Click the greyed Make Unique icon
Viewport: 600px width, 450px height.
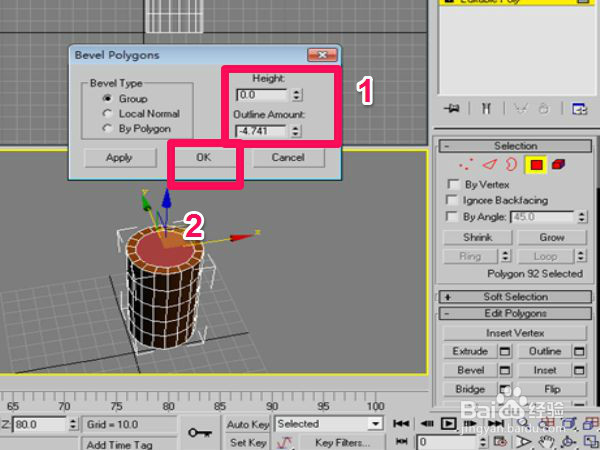click(520, 109)
